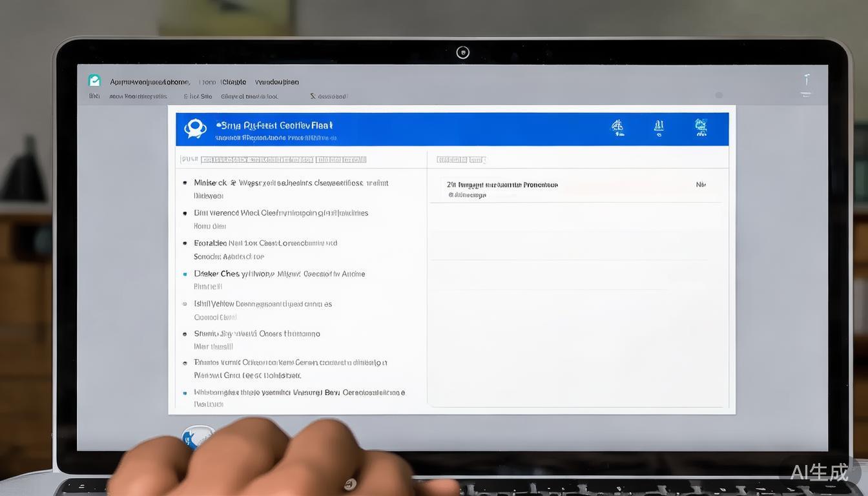Toggle the blue bullet beside 'Dkeker Ches' item
This screenshot has height=496, width=868.
[185, 274]
